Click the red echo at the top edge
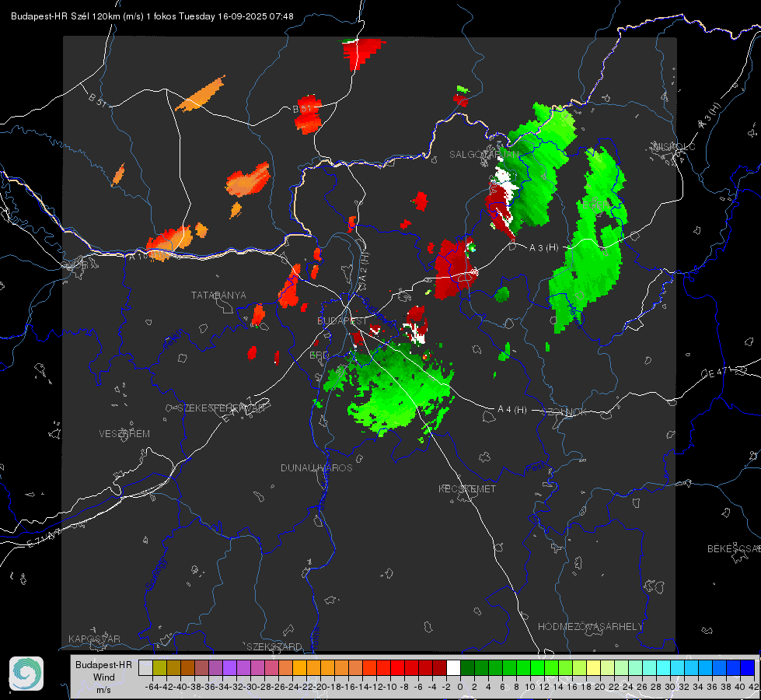The width and height of the screenshot is (761, 700). coord(361,52)
